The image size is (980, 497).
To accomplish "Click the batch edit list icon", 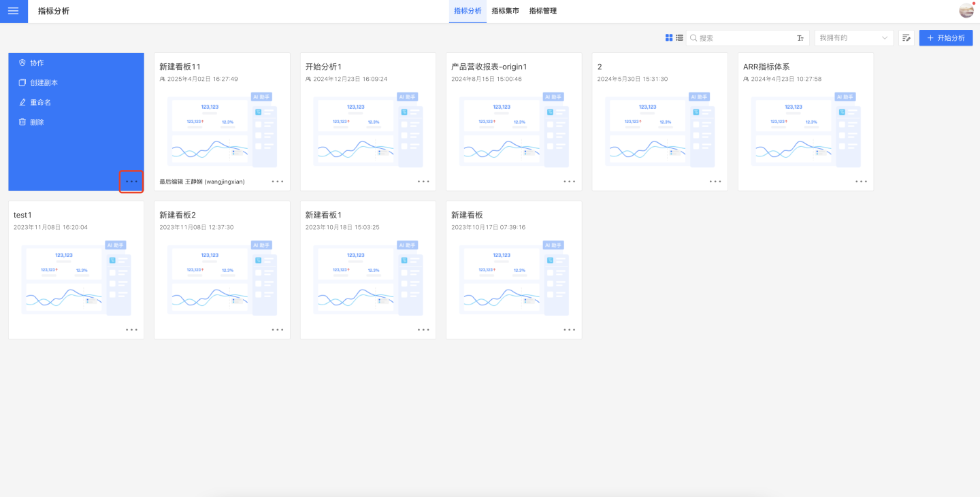I will [x=906, y=38].
